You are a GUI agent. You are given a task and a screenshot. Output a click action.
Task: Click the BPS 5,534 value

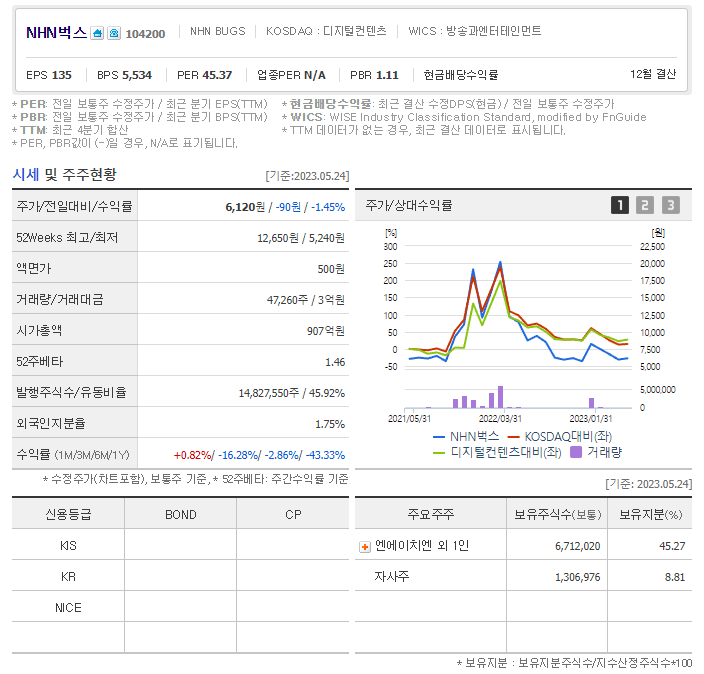pos(124,75)
